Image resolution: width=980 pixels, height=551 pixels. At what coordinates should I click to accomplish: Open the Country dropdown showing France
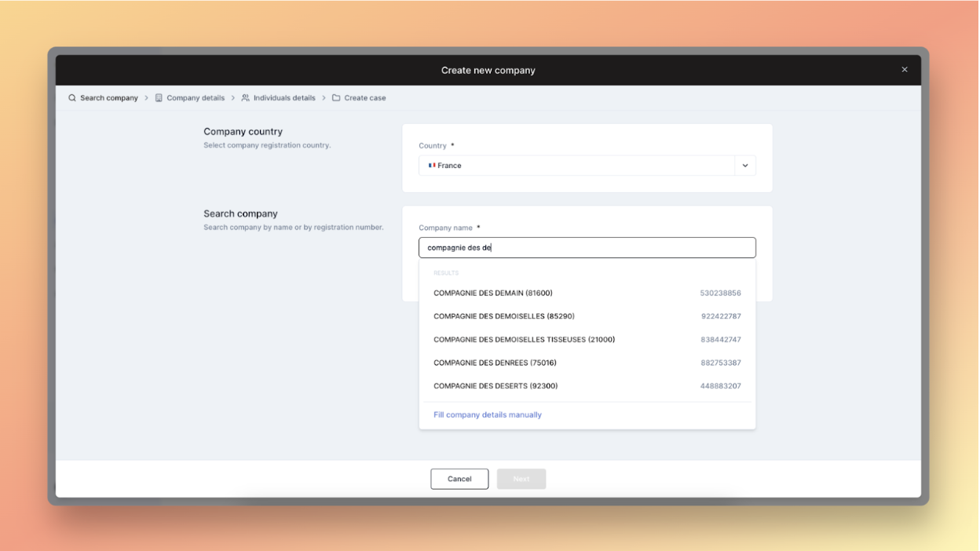pos(587,166)
